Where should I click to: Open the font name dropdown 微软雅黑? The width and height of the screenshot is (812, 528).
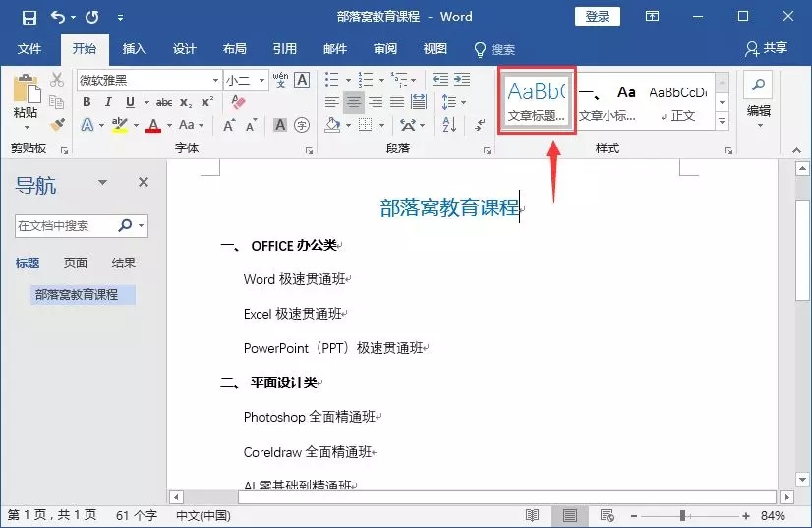point(215,81)
